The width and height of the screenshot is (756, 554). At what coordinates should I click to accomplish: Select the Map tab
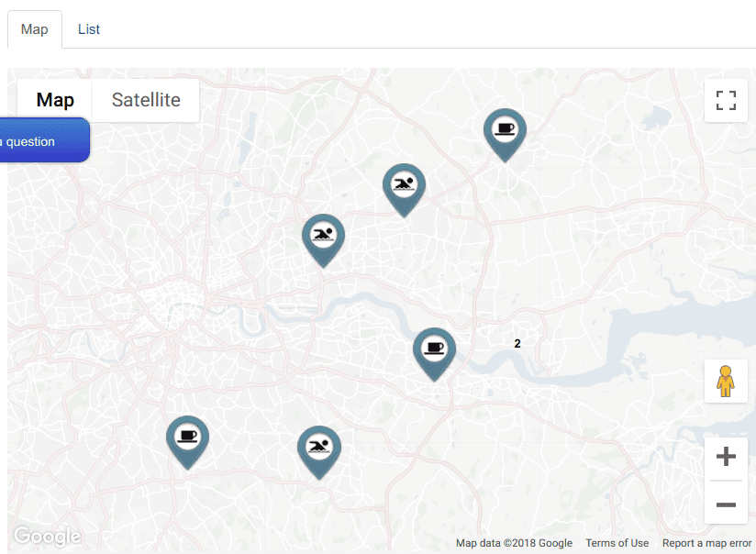35,29
